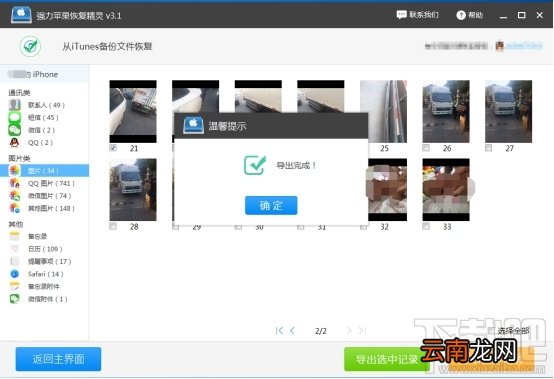Check the checkbox for photo 32
This screenshot has height=379, width=554.
pyautogui.click(x=363, y=227)
